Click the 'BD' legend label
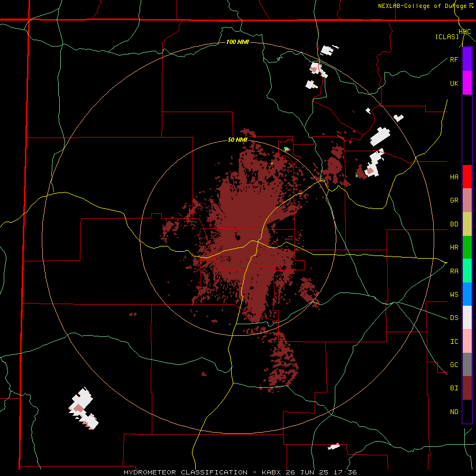The height and width of the screenshot is (476, 476). (454, 224)
